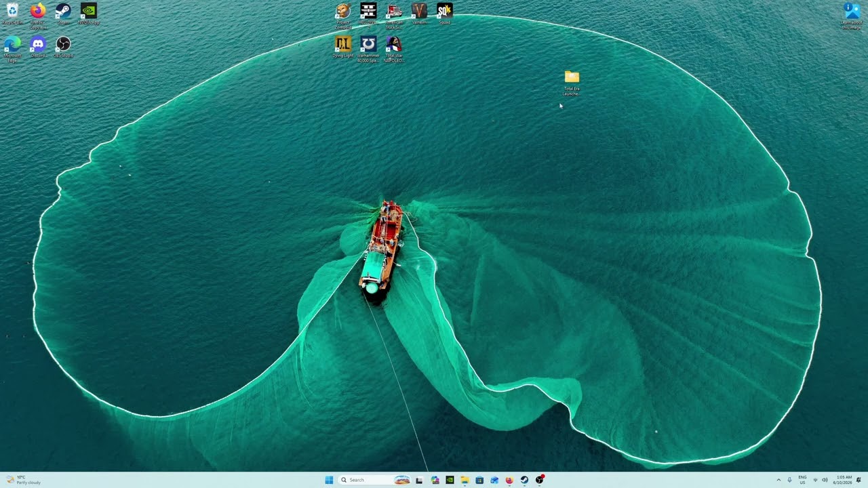Select the HELLDIVERS 2 desktop shortcut

(368, 14)
